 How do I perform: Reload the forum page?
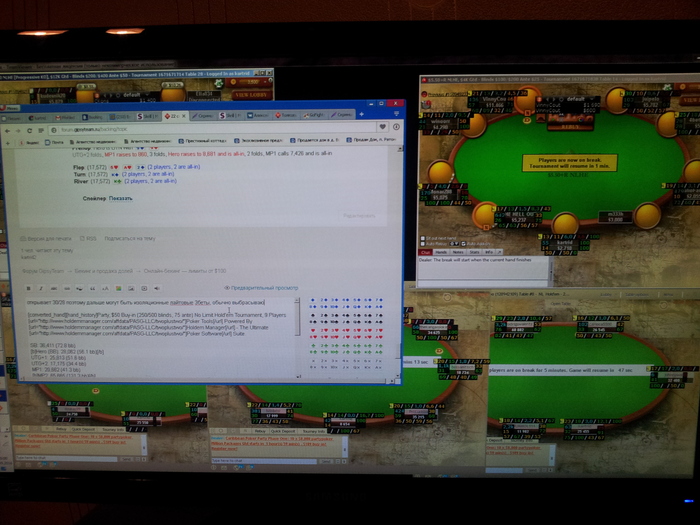tap(29, 130)
